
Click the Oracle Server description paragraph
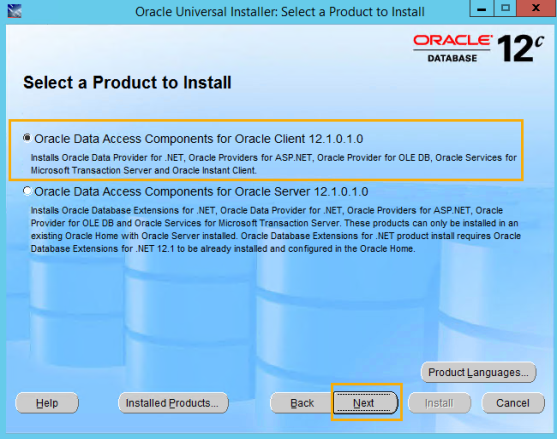(x=276, y=229)
